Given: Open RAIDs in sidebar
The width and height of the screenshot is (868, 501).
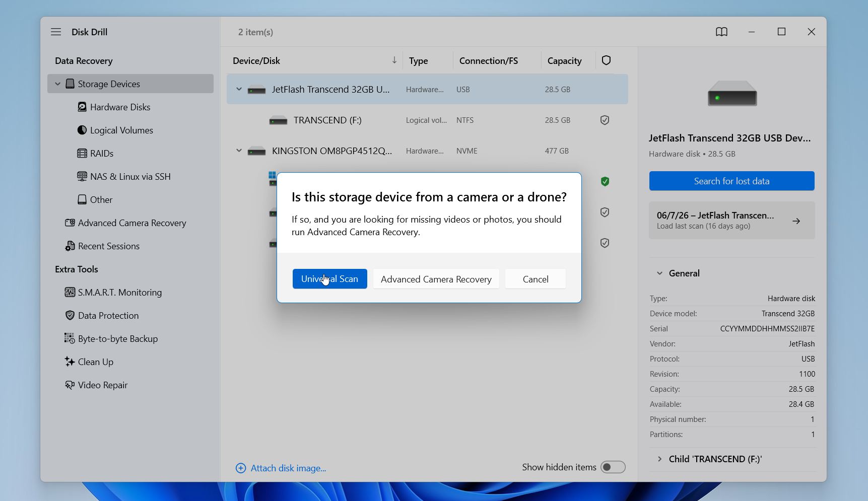Looking at the screenshot, I should click(102, 153).
